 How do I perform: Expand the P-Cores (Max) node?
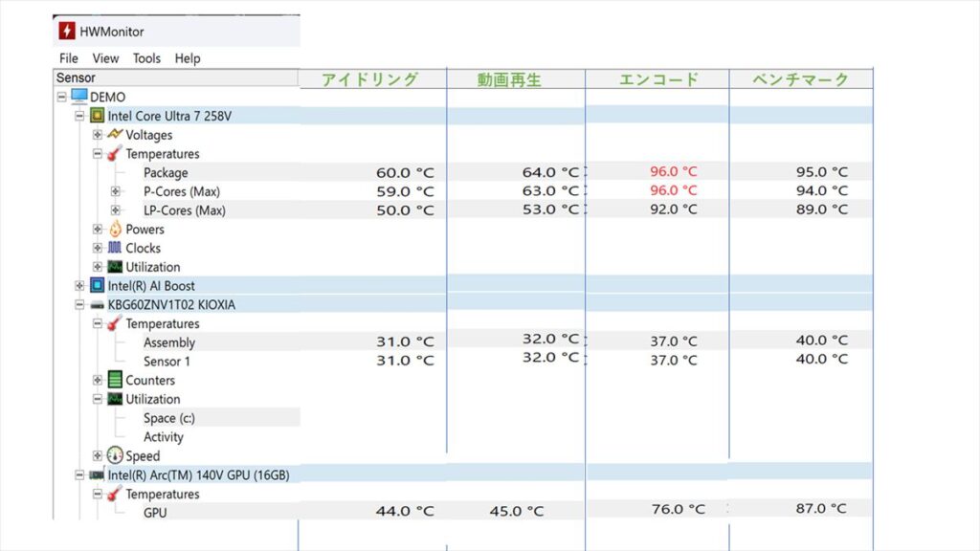[x=116, y=191]
